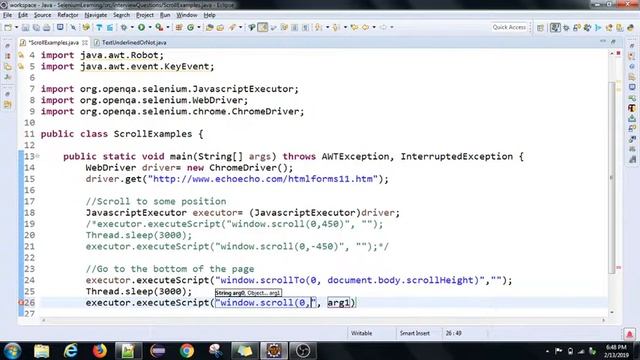Close the ScrollExamples.java tab
Image resolution: width=640 pixels, height=360 pixels.
pos(84,42)
